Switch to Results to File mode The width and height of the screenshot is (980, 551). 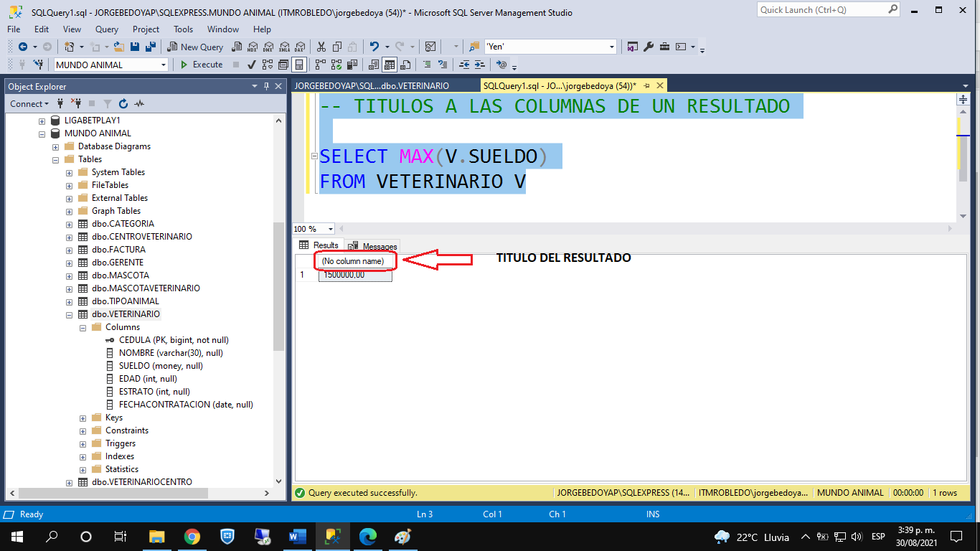[x=405, y=65]
